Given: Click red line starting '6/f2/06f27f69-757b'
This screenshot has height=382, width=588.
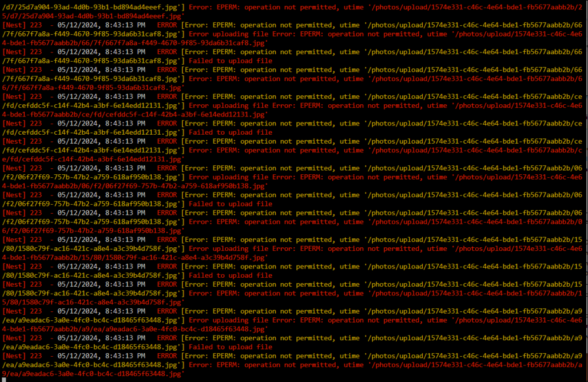Looking at the screenshot, I should point(93,231).
